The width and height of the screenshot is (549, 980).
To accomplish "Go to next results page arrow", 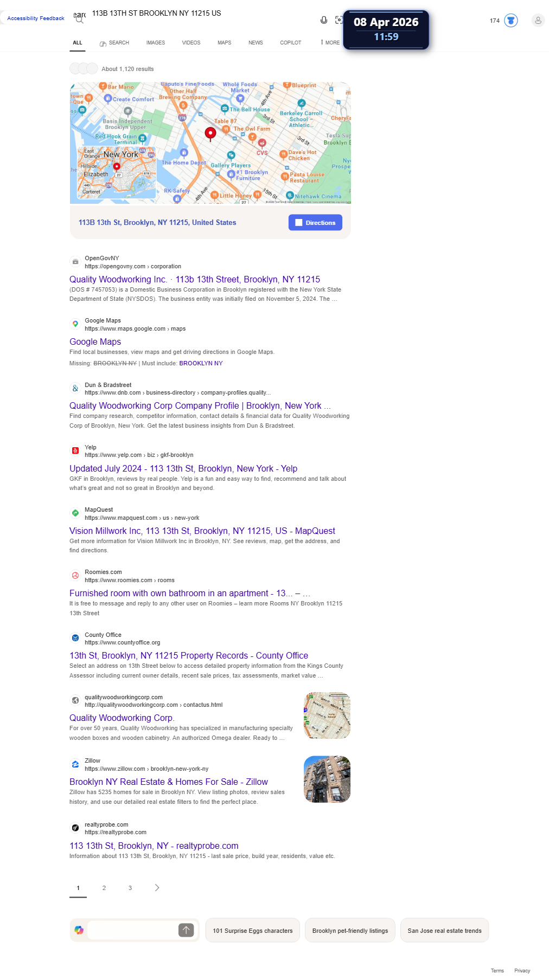I will pyautogui.click(x=157, y=887).
